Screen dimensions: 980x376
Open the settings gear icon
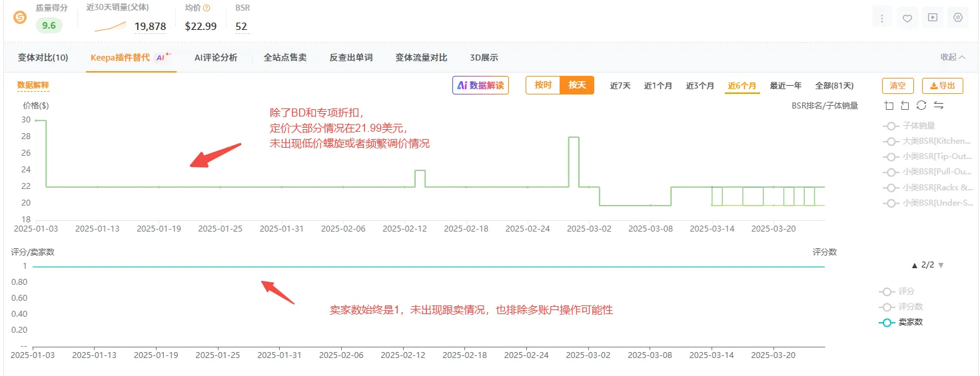(x=958, y=18)
